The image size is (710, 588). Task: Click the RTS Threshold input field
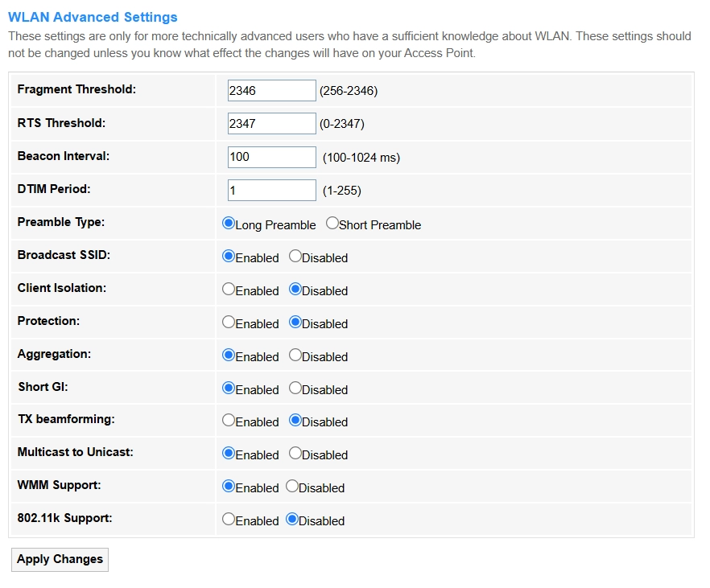(271, 124)
